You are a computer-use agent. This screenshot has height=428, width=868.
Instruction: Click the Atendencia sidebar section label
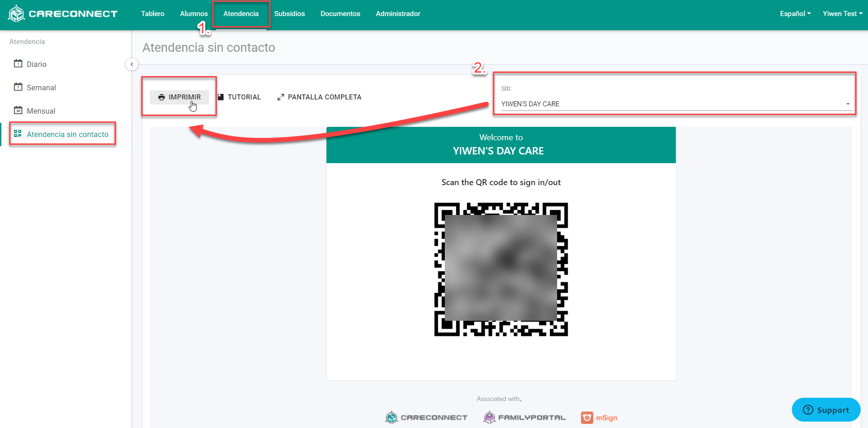point(27,42)
